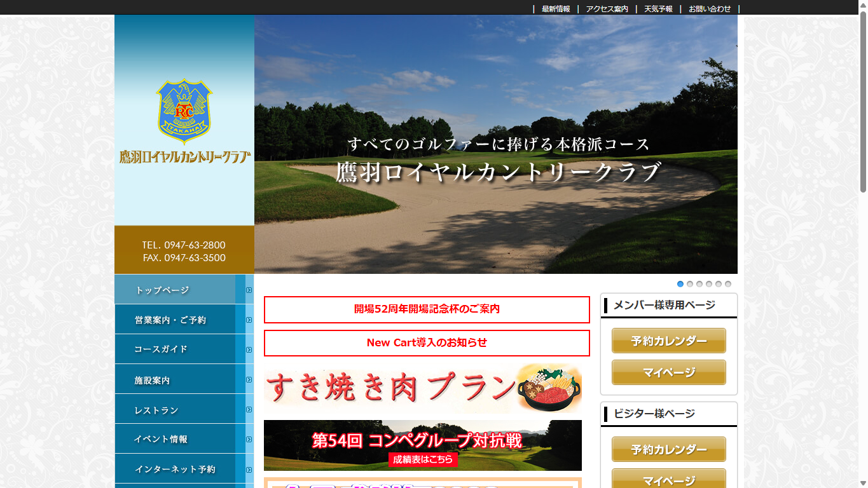868x488 pixels.
Task: Click the Takaha Royal Country Club crest logo
Action: 184,111
